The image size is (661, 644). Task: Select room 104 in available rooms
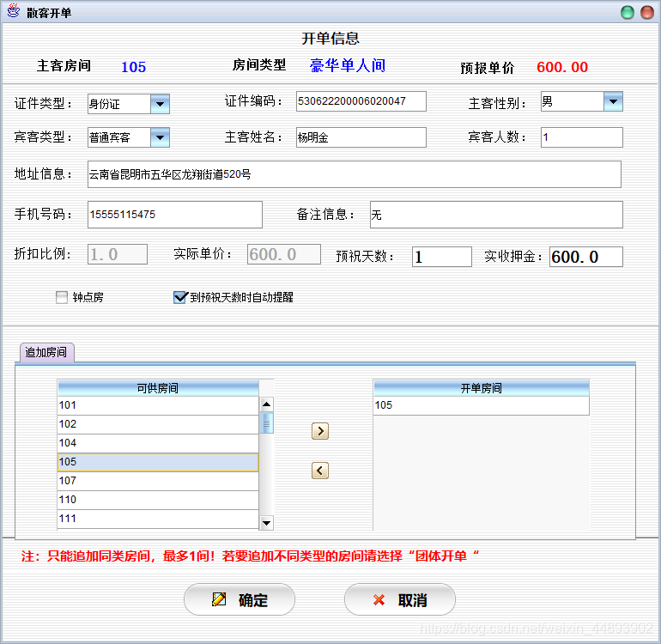click(158, 443)
